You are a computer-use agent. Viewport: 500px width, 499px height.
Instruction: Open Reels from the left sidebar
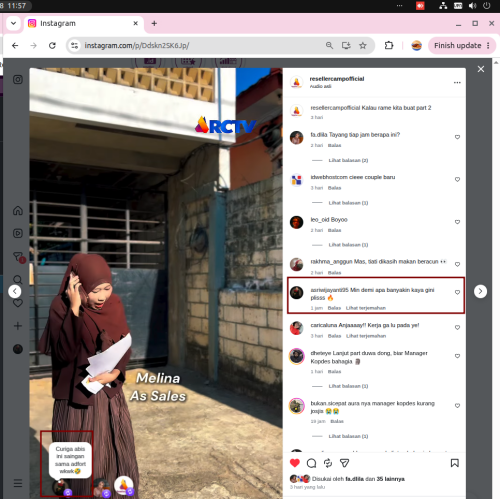18,233
